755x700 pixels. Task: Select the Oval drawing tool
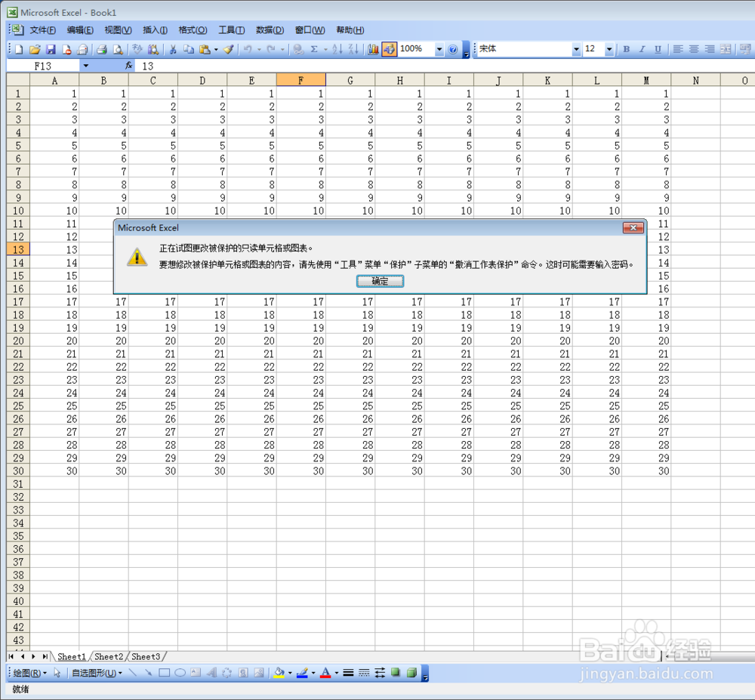click(180, 673)
